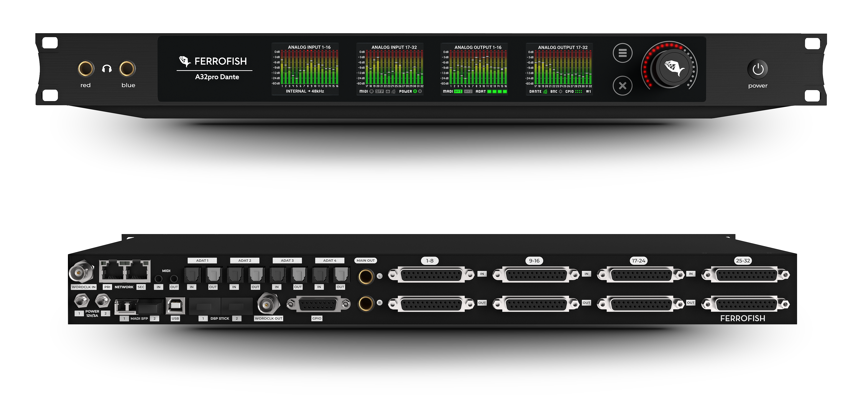
Task: Click the upper 25-32 D-sub connector
Action: pos(745,275)
